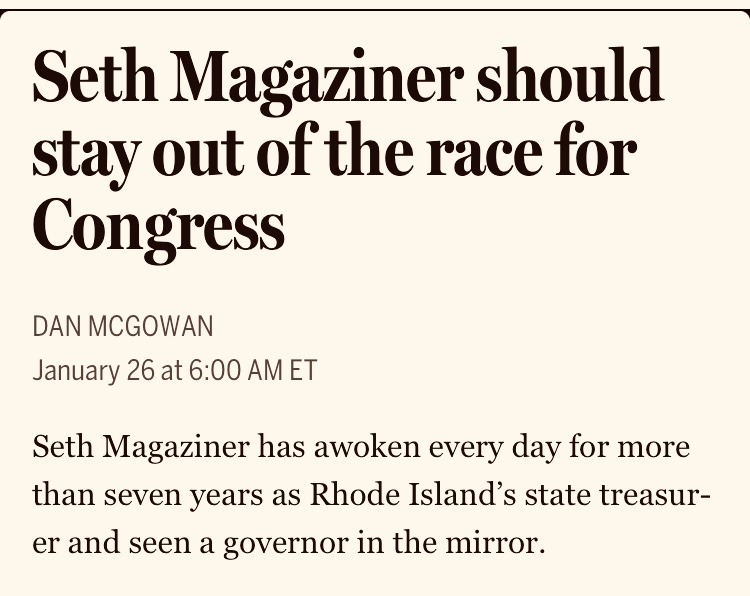Click the first name DAN in the byline
Screen dimensions: 750x596
click(56, 327)
